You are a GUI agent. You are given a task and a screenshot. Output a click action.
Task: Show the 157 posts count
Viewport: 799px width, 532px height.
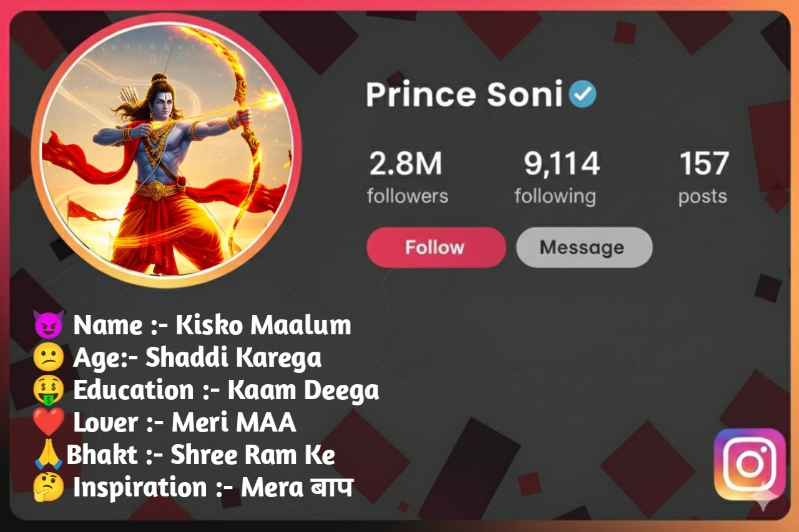click(703, 177)
